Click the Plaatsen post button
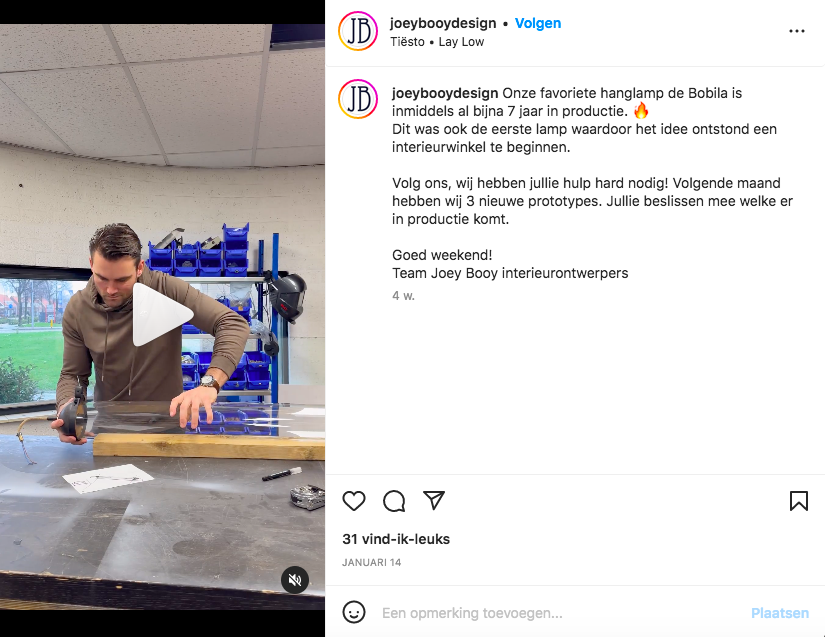825x637 pixels. pyautogui.click(x=780, y=613)
